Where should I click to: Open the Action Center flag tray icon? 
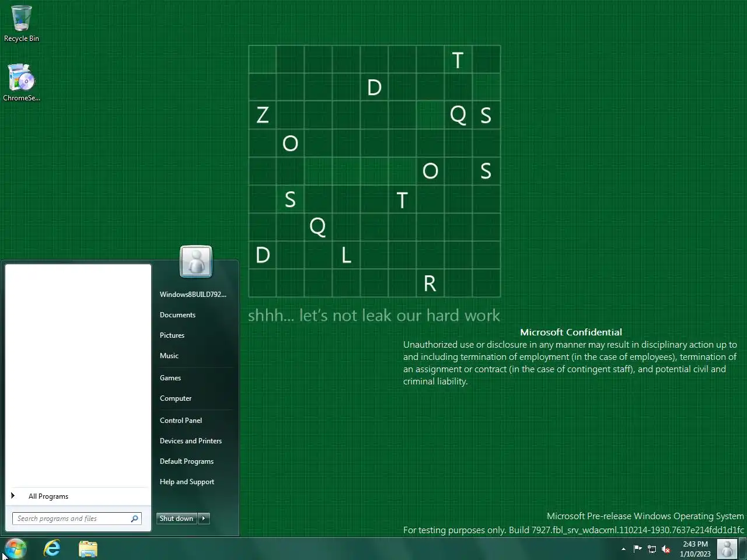(637, 549)
